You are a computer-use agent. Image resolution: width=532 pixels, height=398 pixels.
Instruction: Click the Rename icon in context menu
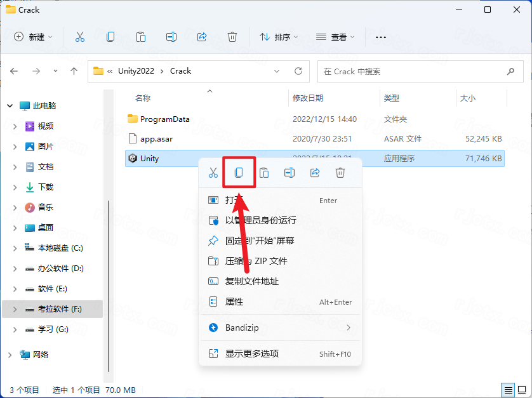point(289,173)
